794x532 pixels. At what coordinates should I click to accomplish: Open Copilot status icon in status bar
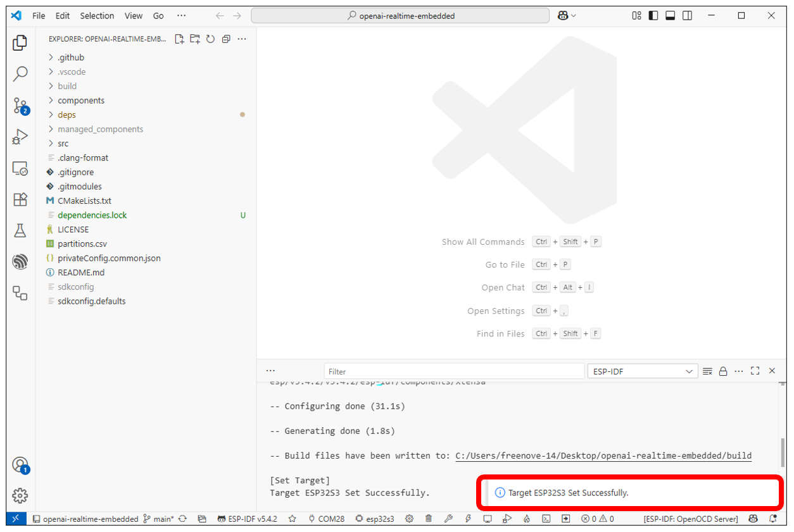click(753, 519)
